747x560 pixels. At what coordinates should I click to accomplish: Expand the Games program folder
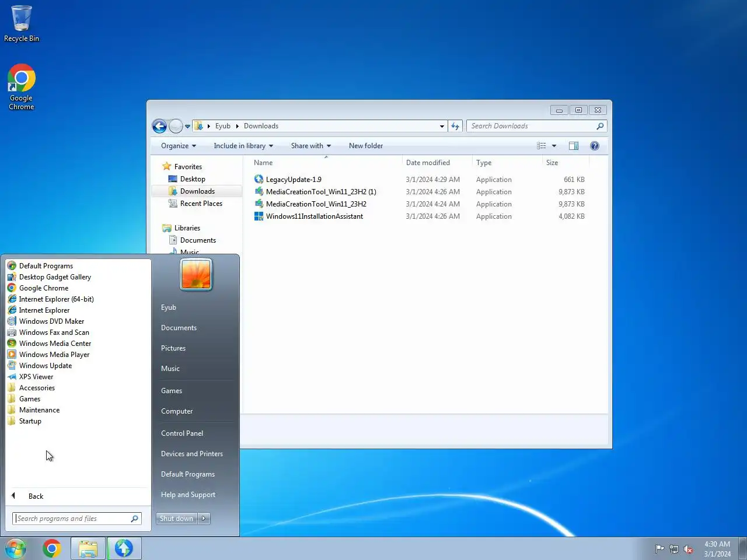pyautogui.click(x=30, y=399)
